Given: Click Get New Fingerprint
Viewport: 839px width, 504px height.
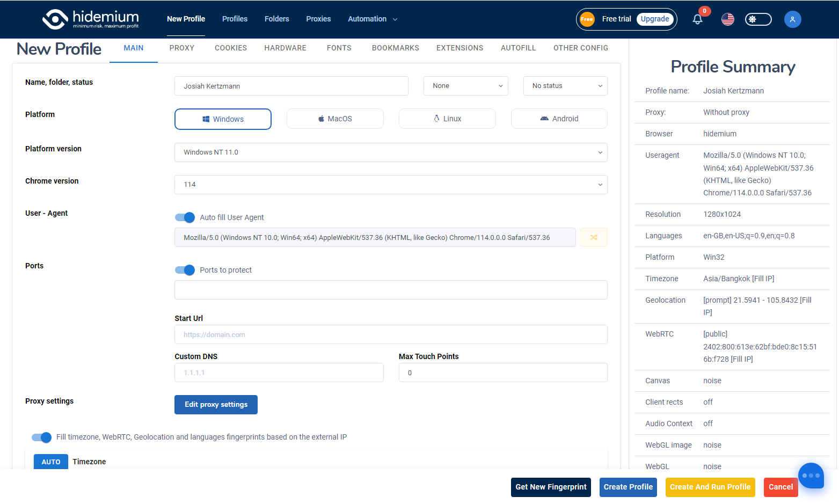Looking at the screenshot, I should coord(551,487).
